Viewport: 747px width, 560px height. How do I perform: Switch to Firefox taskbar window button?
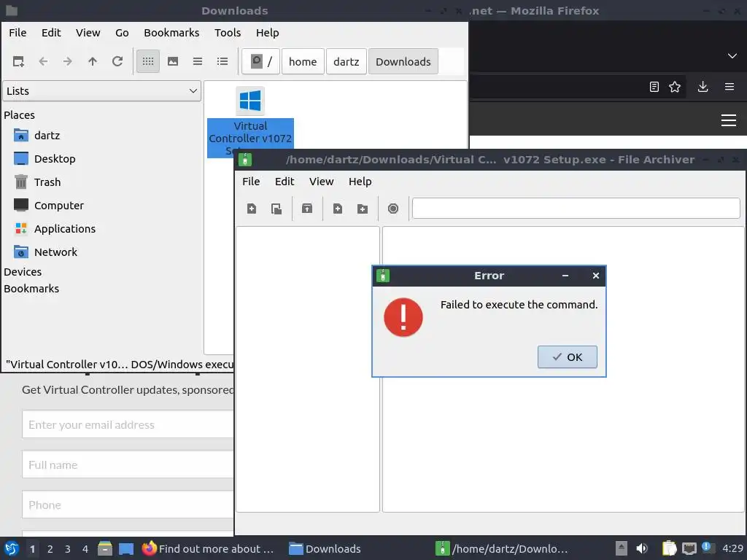click(x=209, y=548)
